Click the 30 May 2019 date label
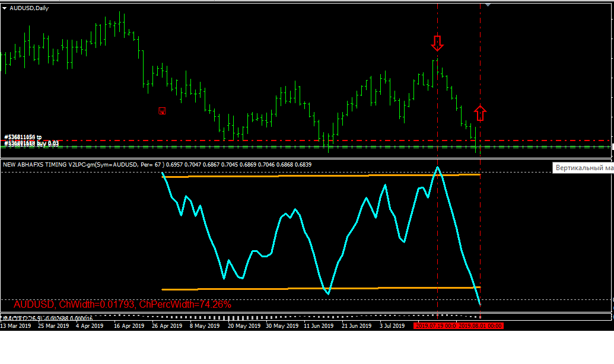Screen dimensions: 614x364 tap(282, 325)
